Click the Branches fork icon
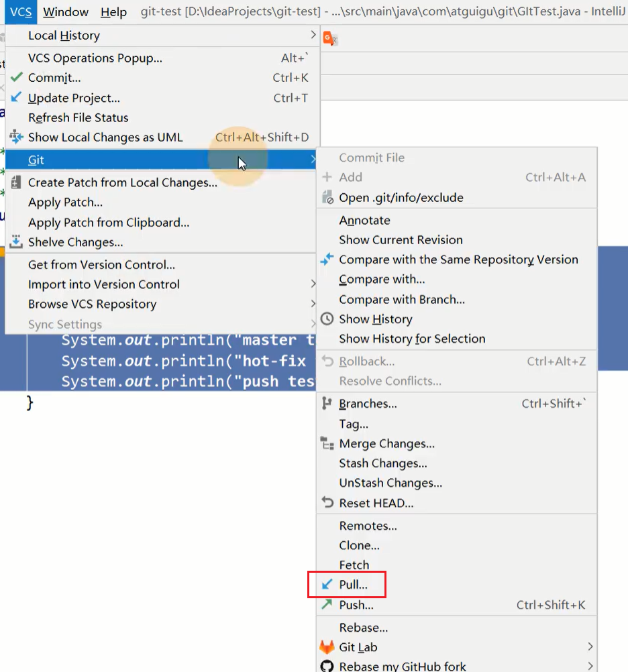This screenshot has height=672, width=628. coord(327,403)
